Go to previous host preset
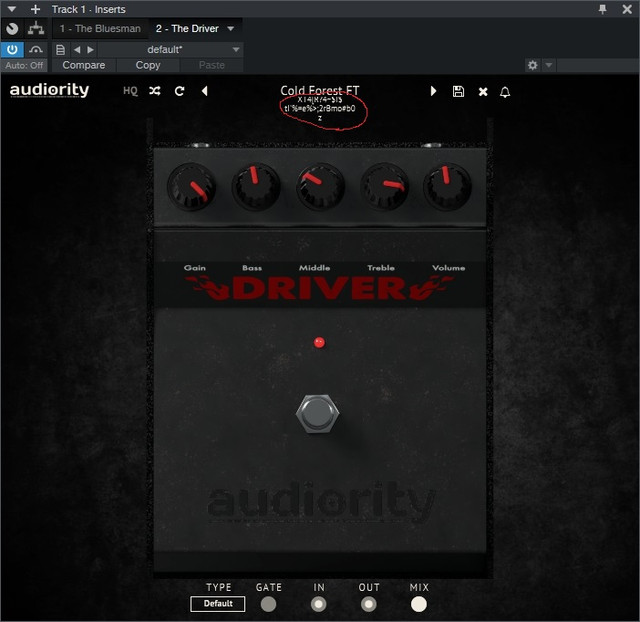 pos(77,50)
